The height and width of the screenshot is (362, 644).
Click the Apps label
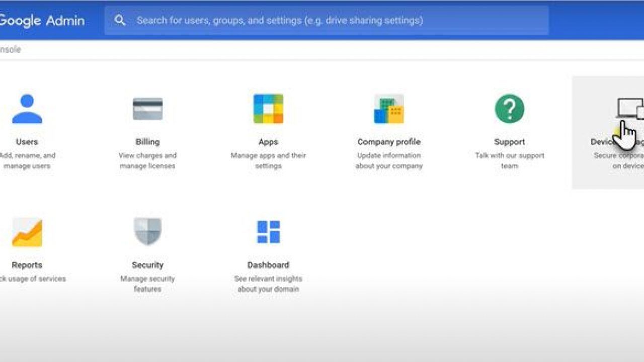pyautogui.click(x=268, y=142)
